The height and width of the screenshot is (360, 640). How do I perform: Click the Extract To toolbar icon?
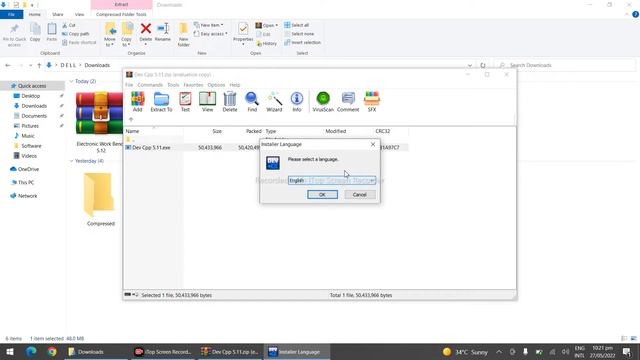coord(161,102)
